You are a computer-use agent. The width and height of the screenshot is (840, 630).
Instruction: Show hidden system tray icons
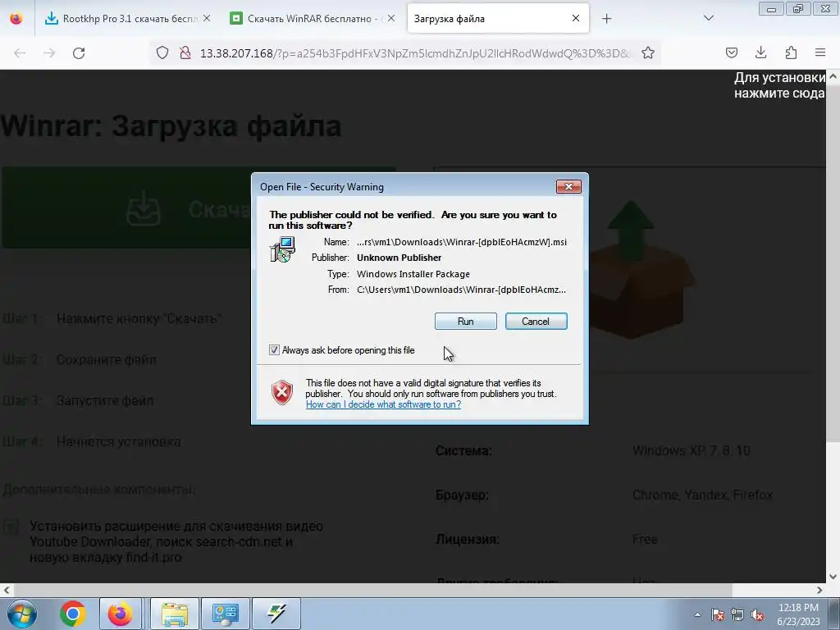[x=697, y=614]
